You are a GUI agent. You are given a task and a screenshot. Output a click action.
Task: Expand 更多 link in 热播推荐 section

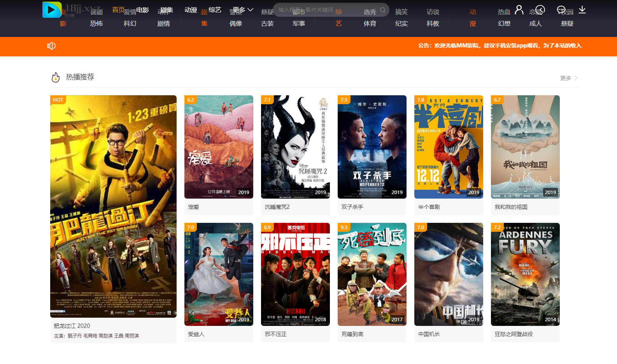tap(568, 78)
